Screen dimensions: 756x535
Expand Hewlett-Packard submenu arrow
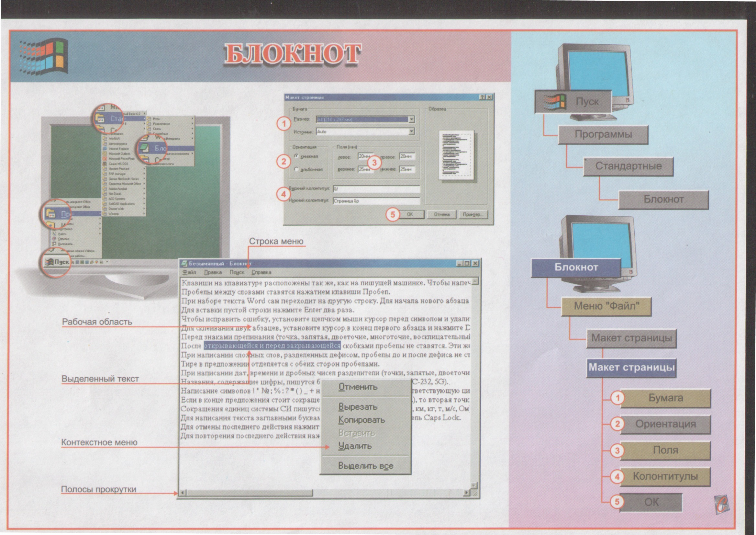[x=144, y=169]
